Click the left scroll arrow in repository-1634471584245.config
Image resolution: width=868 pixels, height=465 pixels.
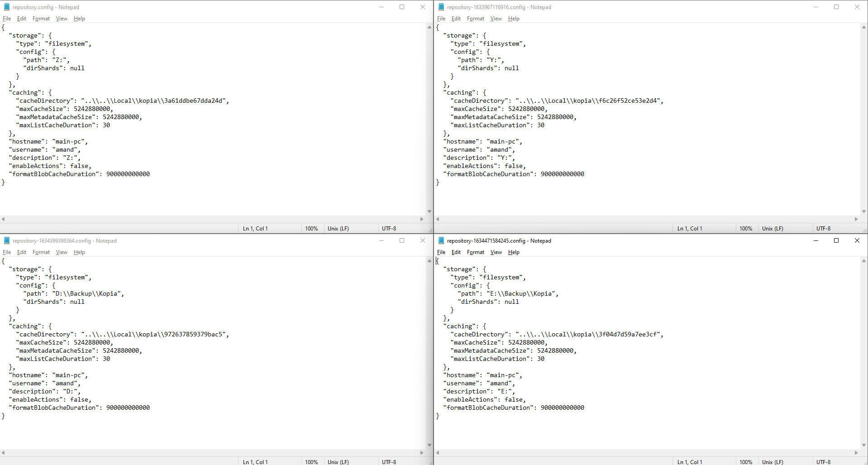tap(437, 453)
